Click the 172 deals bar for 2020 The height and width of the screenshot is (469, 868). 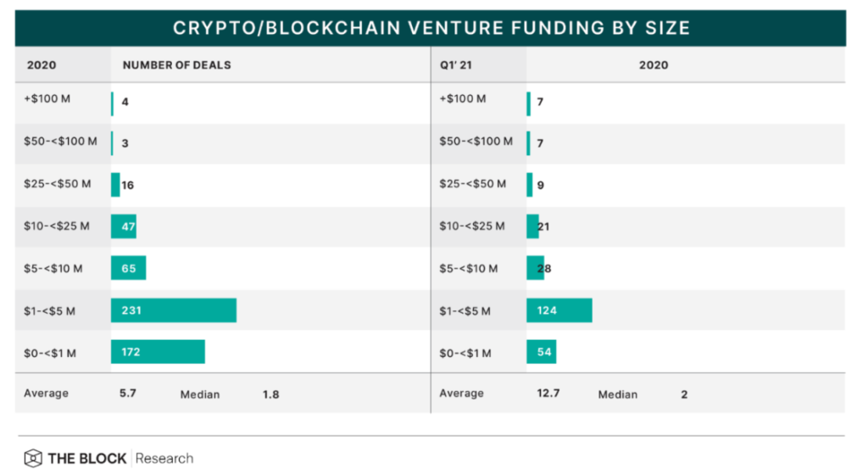pyautogui.click(x=158, y=352)
